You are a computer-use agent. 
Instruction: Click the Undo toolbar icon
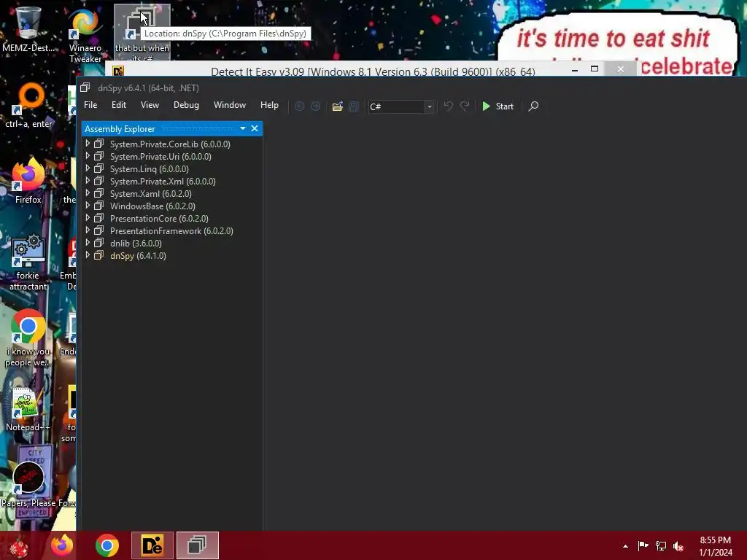449,106
